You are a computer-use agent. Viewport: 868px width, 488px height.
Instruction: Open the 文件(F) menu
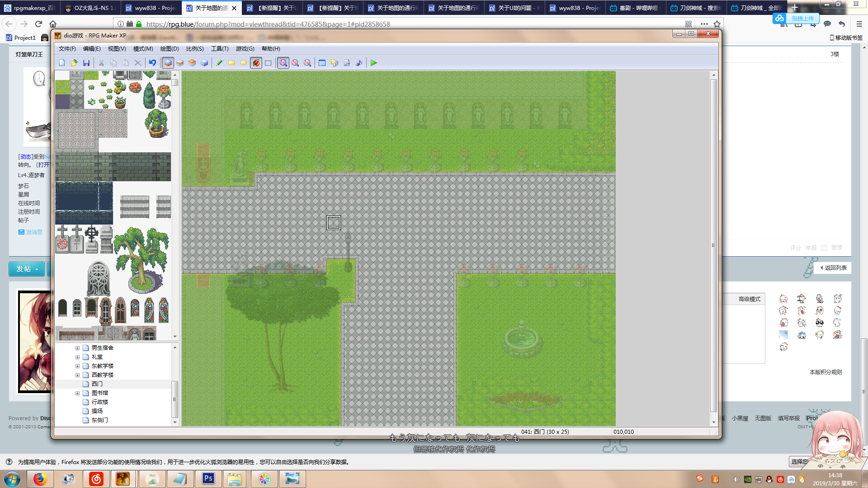click(67, 49)
